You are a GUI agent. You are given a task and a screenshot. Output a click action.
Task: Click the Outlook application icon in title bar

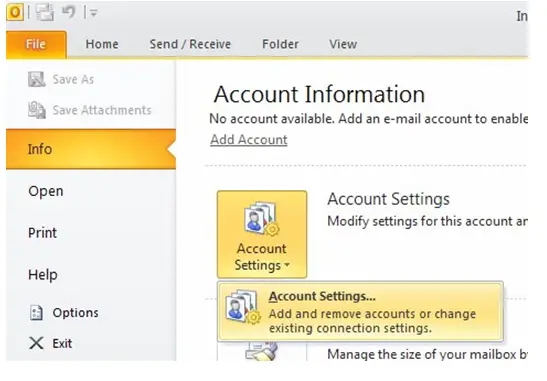[x=15, y=12]
